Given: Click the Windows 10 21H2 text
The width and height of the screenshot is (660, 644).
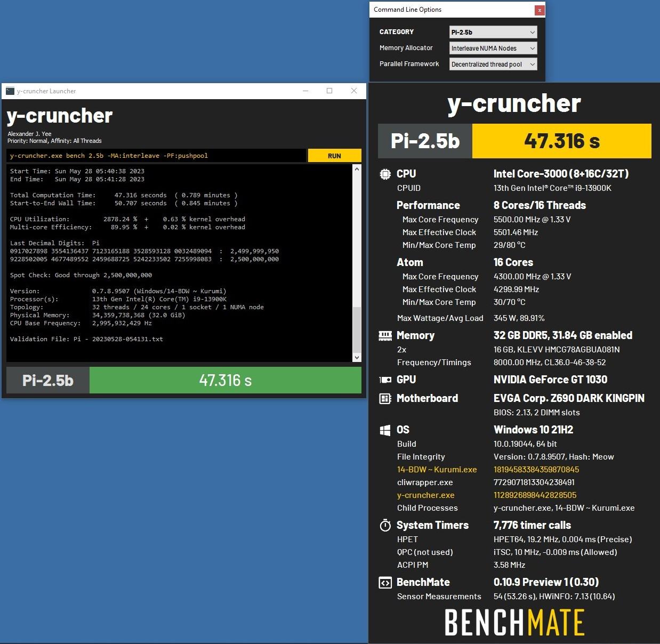Looking at the screenshot, I should 533,430.
